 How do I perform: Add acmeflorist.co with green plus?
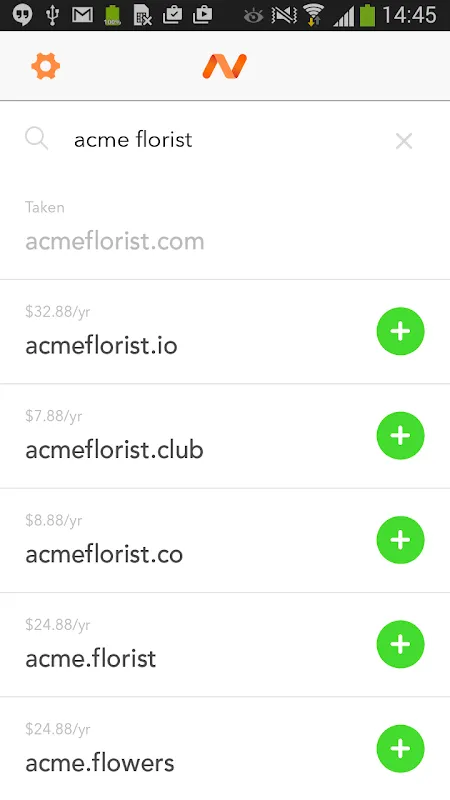coord(401,540)
